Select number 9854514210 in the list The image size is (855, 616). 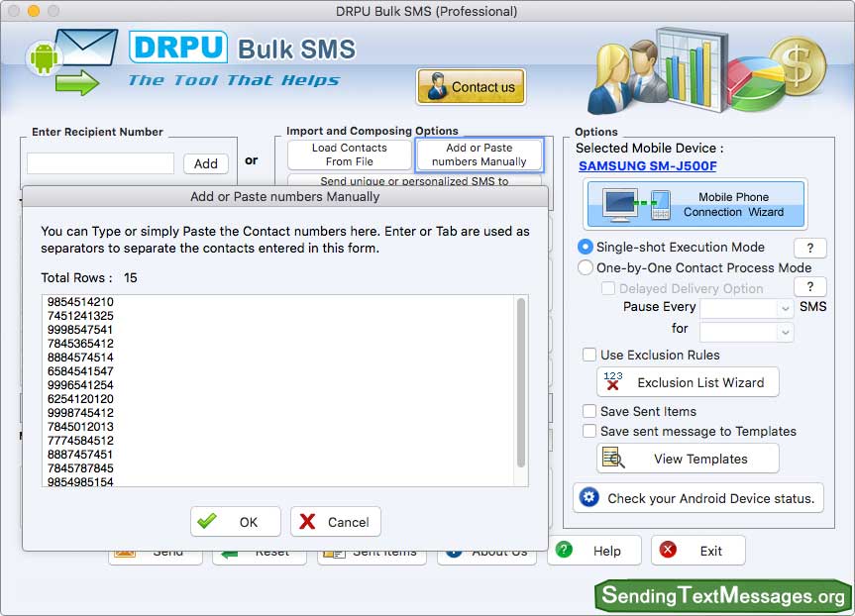(80, 302)
